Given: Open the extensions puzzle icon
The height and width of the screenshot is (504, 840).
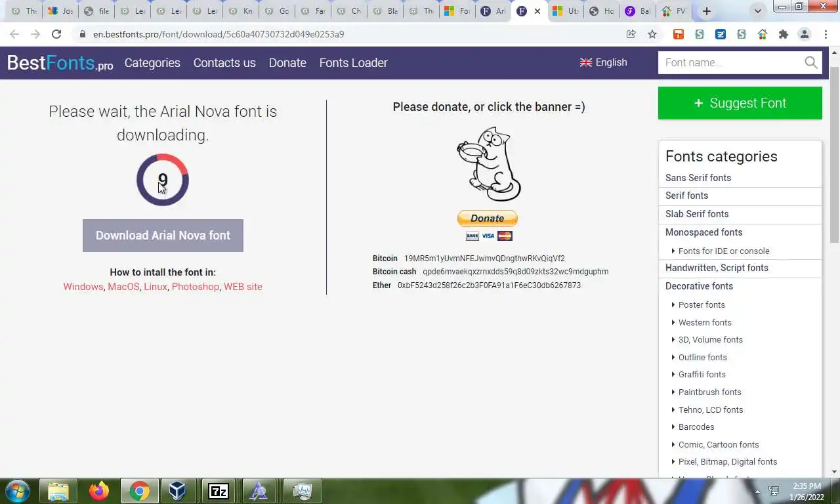Looking at the screenshot, I should 784,34.
